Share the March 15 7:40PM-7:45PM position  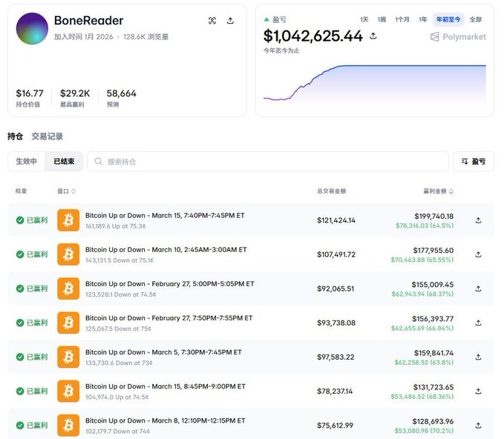pyautogui.click(x=478, y=220)
